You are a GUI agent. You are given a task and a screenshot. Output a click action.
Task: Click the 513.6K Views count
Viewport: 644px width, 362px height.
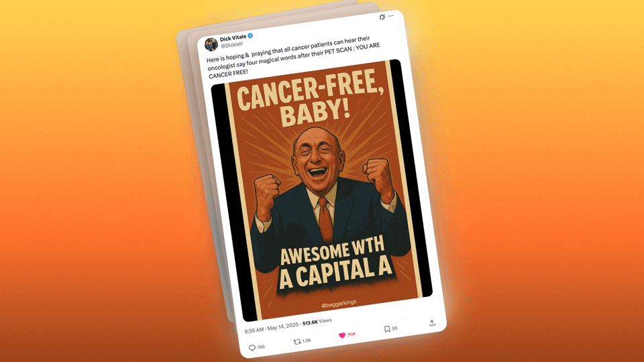[x=317, y=322]
